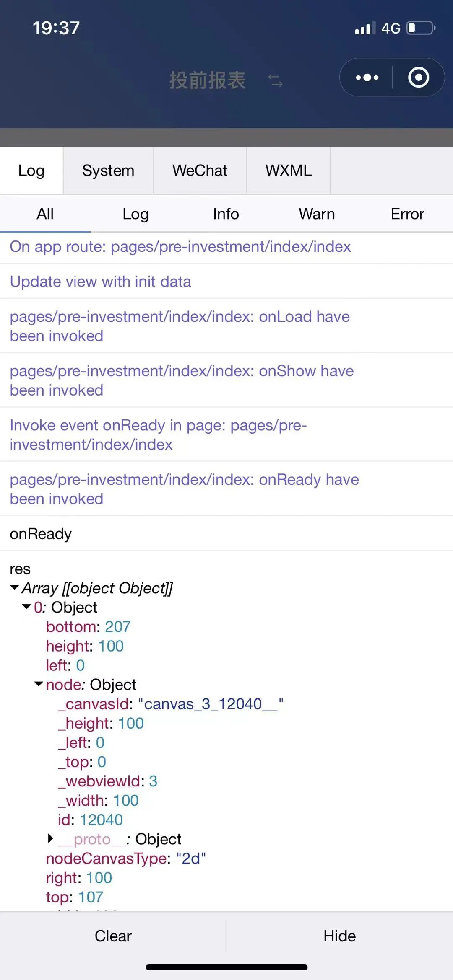Tap the circular close mini program icon

pyautogui.click(x=418, y=78)
